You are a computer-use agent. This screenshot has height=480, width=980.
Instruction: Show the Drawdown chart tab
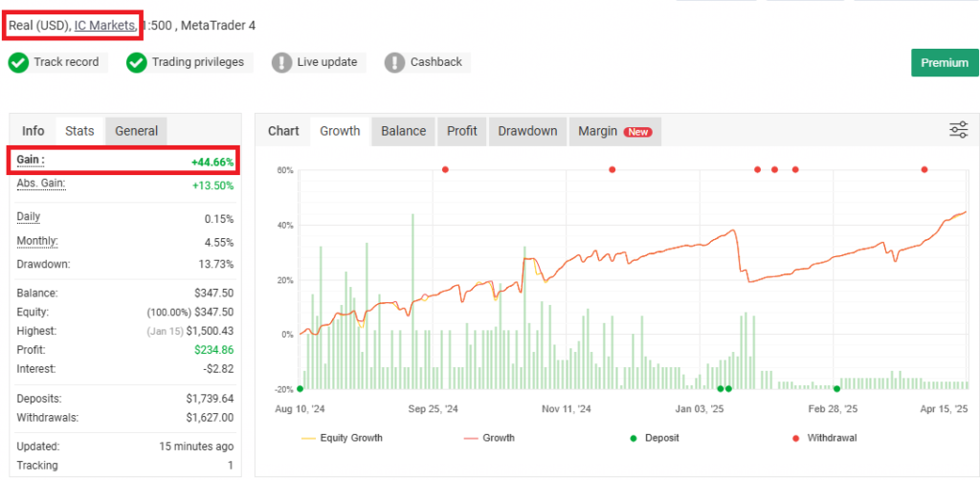[x=527, y=131]
